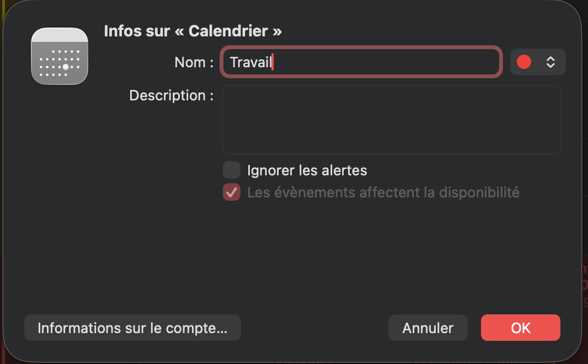Click the "Description :" label
Image resolution: width=588 pixels, height=364 pixels.
tap(171, 95)
